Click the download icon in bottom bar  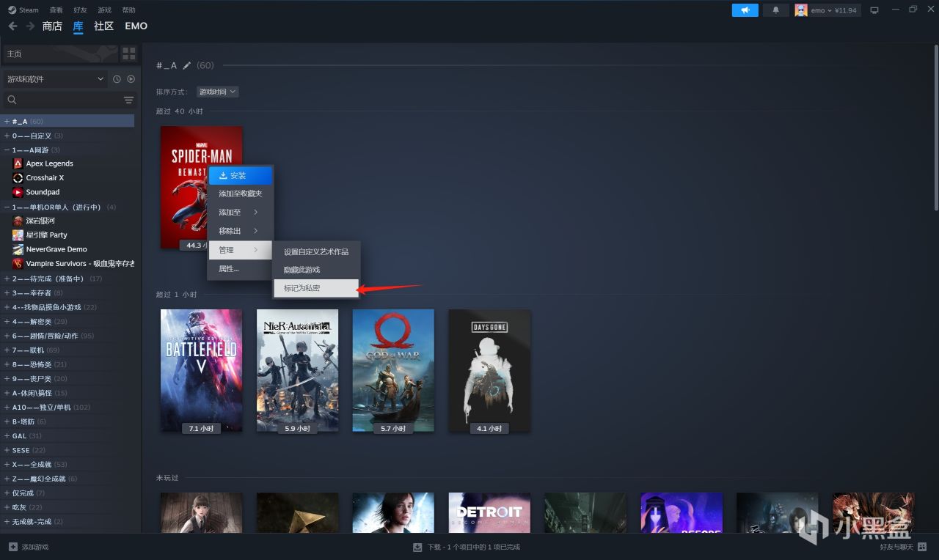(417, 547)
